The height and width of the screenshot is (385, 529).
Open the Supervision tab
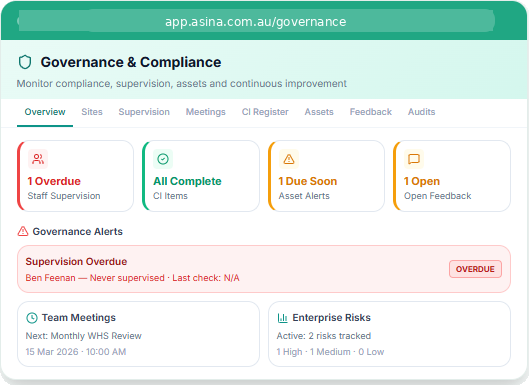144,112
